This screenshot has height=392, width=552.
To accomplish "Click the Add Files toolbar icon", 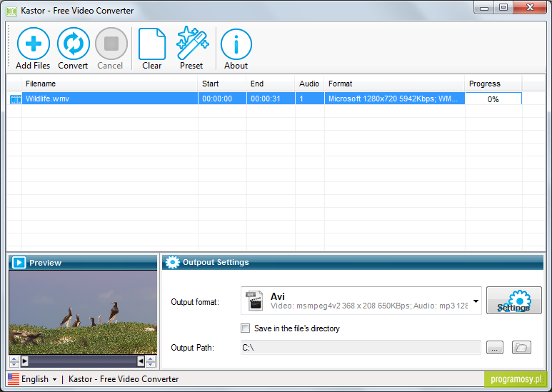I will click(34, 44).
